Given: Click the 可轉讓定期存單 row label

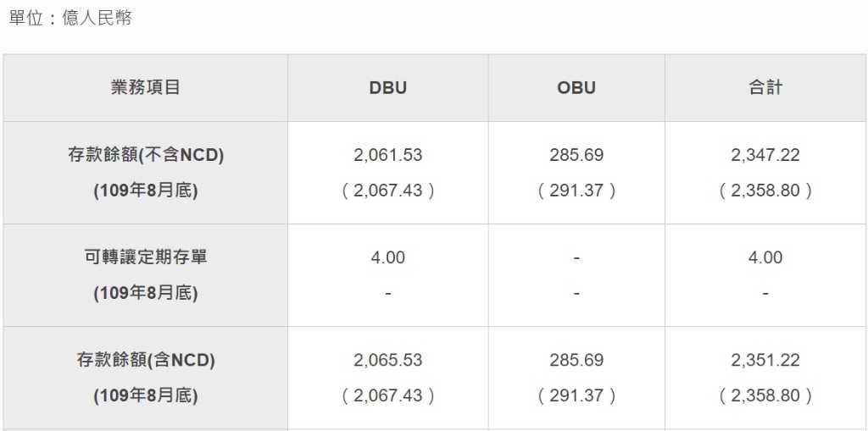Looking at the screenshot, I should point(146,257).
